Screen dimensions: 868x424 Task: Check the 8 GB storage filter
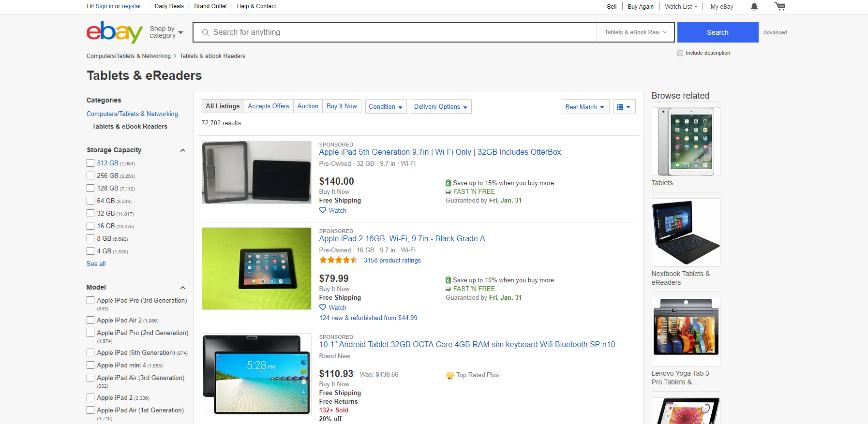click(x=90, y=238)
